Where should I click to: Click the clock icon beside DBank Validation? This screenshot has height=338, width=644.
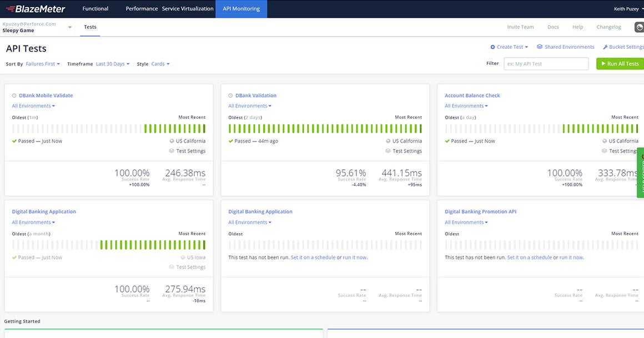pos(230,95)
